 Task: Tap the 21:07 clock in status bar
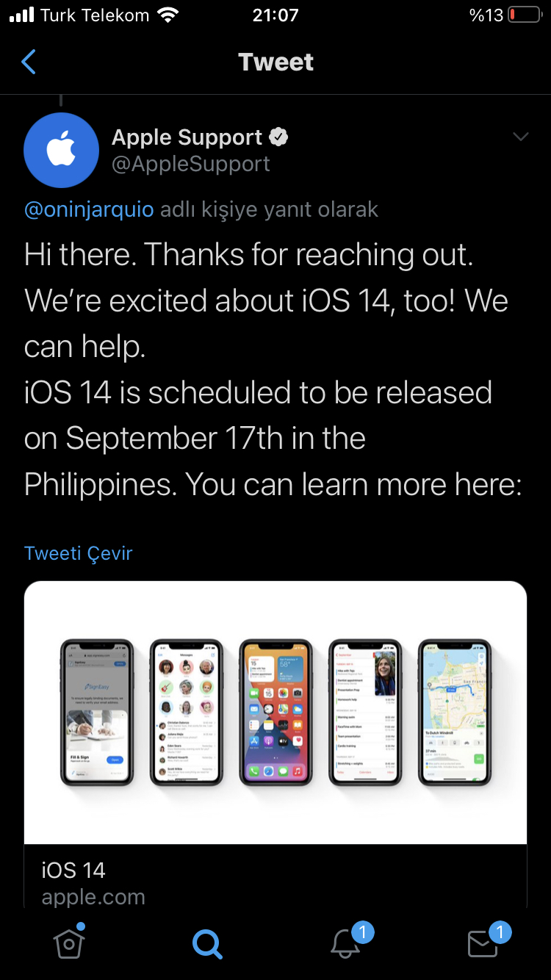click(x=275, y=15)
